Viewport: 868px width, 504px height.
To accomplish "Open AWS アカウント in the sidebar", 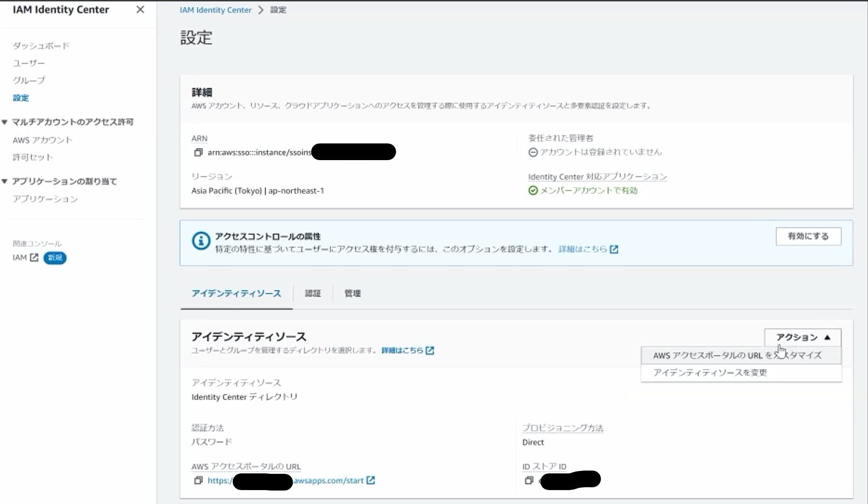I will point(43,140).
